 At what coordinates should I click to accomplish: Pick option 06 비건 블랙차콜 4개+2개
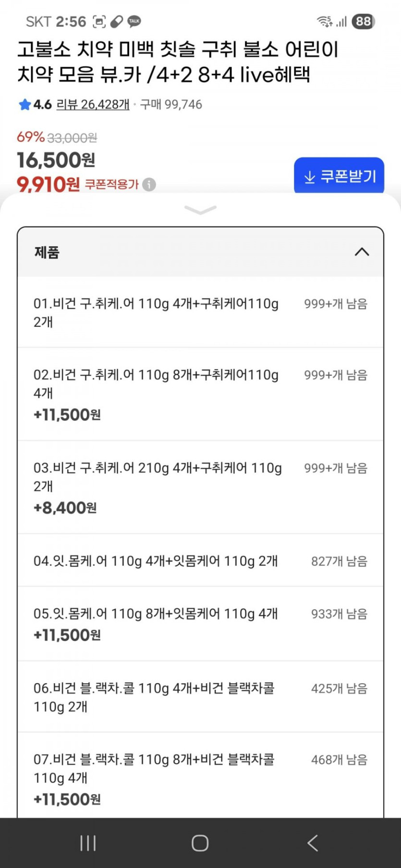coord(200,697)
